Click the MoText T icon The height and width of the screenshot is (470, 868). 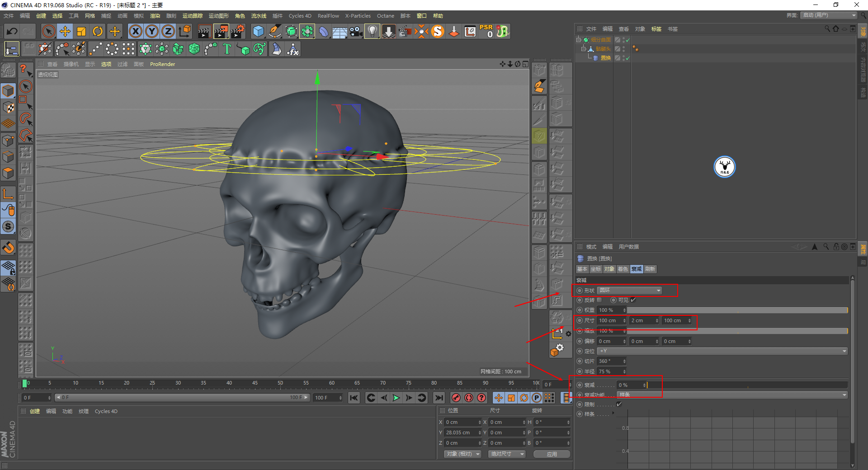[x=227, y=49]
